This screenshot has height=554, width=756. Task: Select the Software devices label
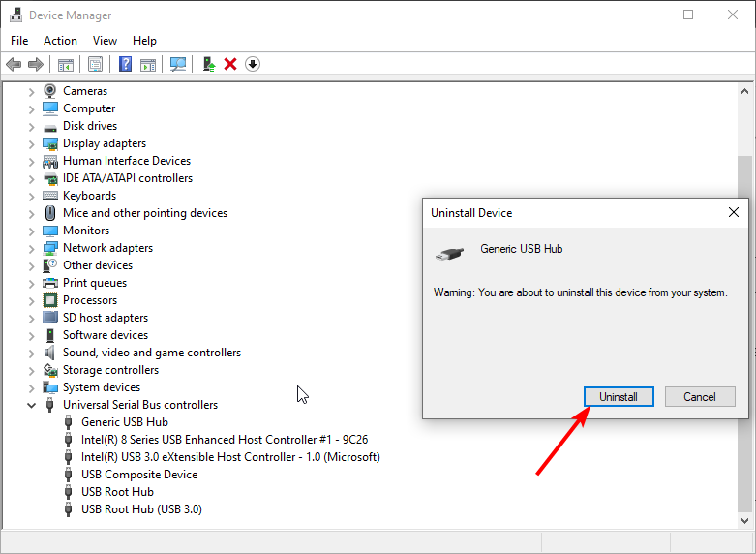(106, 335)
